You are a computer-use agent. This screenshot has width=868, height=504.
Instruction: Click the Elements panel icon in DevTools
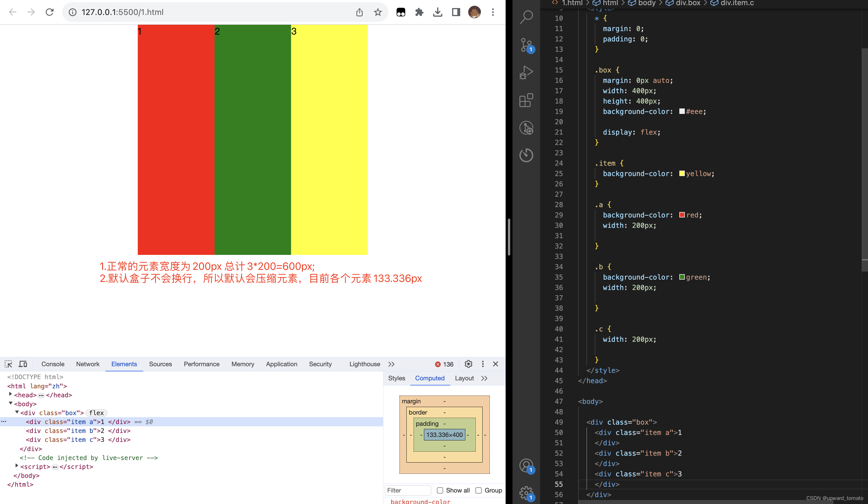click(x=124, y=364)
